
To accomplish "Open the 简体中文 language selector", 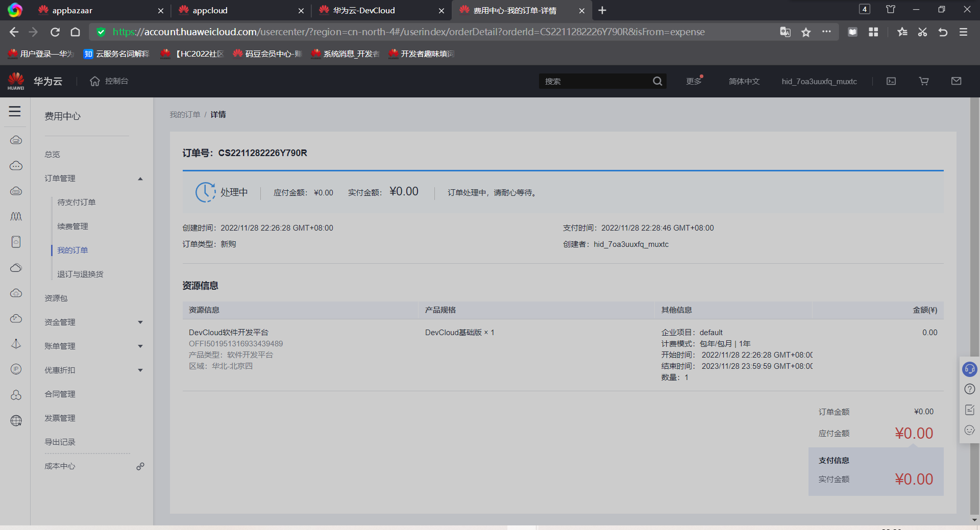I will point(744,81).
